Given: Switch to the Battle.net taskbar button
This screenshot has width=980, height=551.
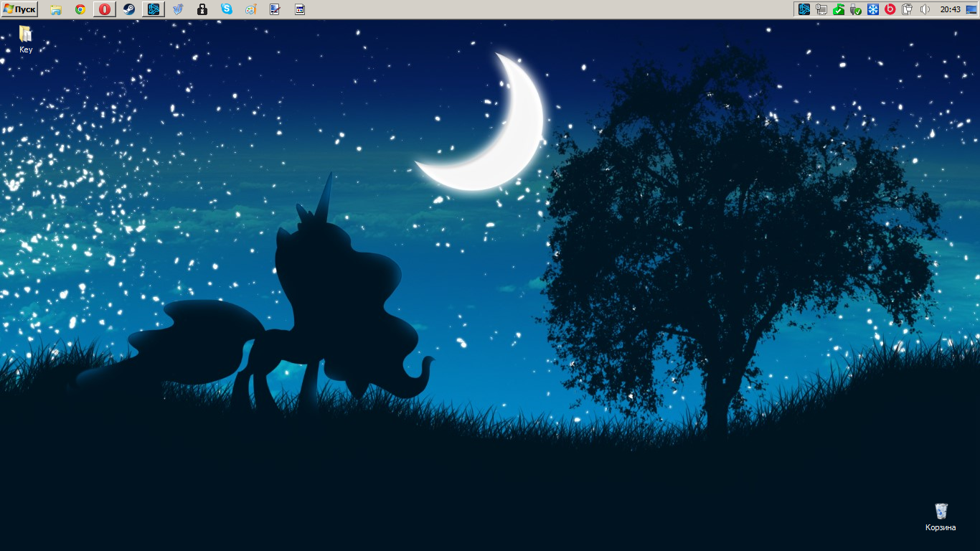Looking at the screenshot, I should [x=153, y=9].
